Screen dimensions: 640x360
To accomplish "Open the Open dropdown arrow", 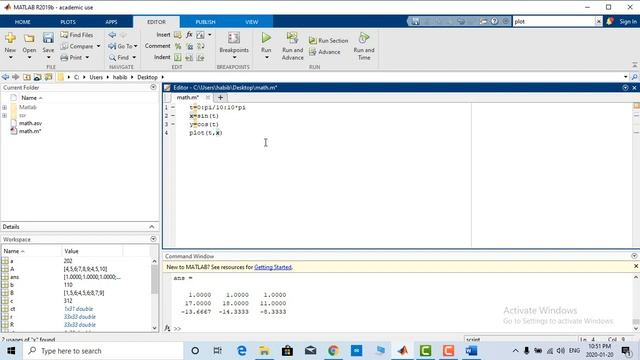I will pos(29,58).
